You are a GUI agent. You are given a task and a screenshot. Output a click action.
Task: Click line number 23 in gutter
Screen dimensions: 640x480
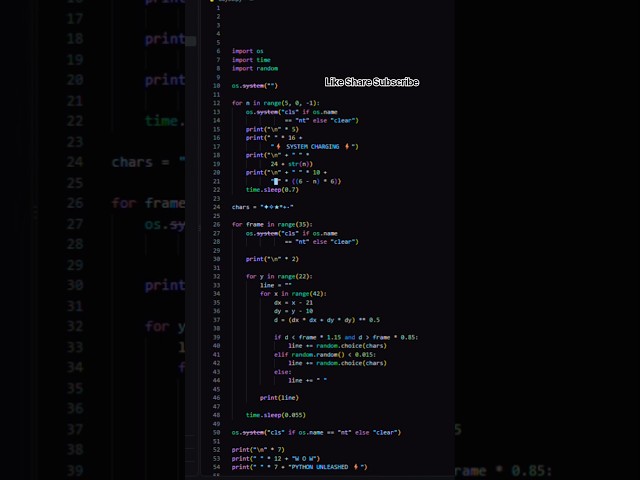click(x=217, y=198)
